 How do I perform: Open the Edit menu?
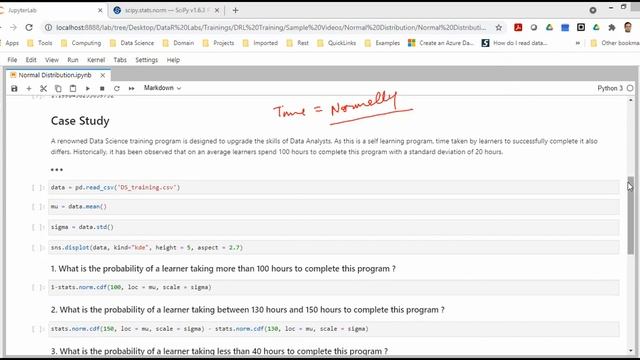[31, 60]
